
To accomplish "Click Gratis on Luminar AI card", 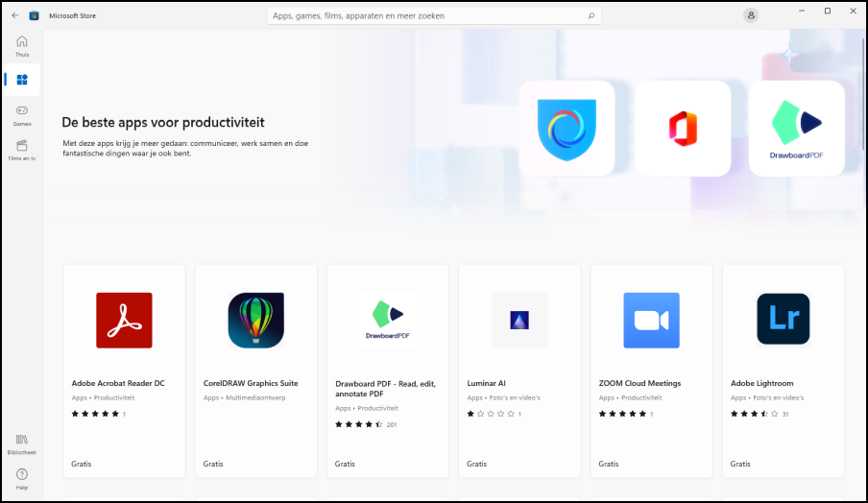I will point(476,464).
